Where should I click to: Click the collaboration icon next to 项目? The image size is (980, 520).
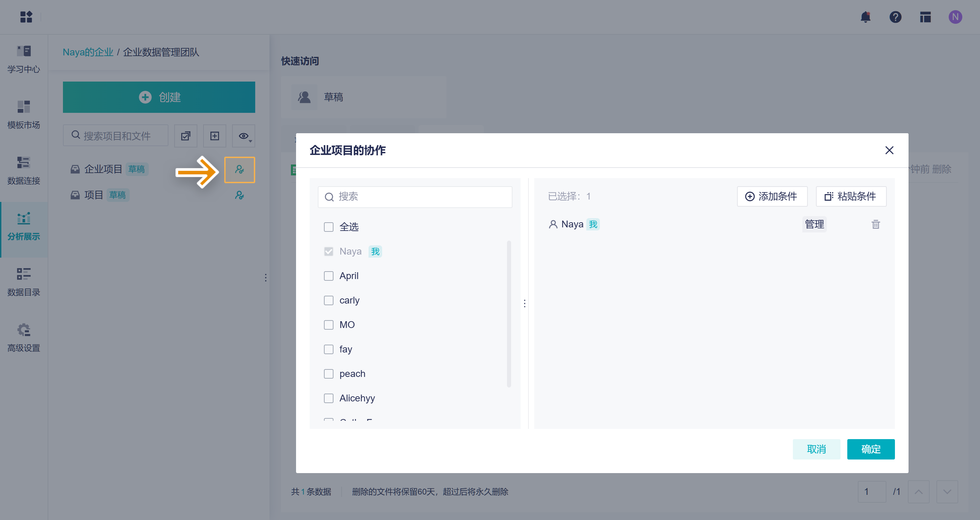[239, 195]
